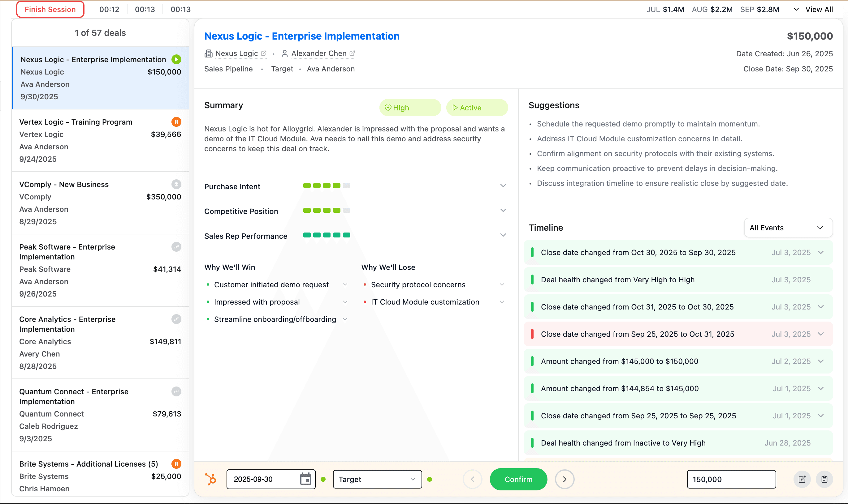Expand the View All forecast dropdown

pos(814,10)
